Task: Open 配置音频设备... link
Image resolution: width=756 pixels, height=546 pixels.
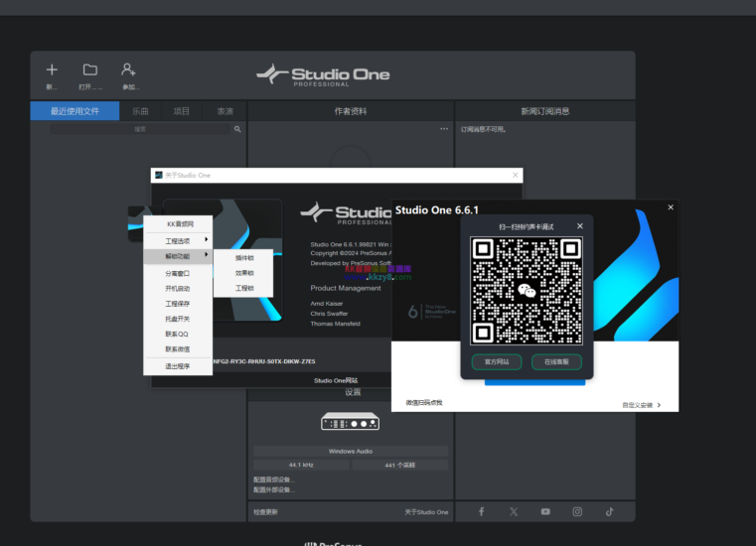Action: [x=274, y=479]
